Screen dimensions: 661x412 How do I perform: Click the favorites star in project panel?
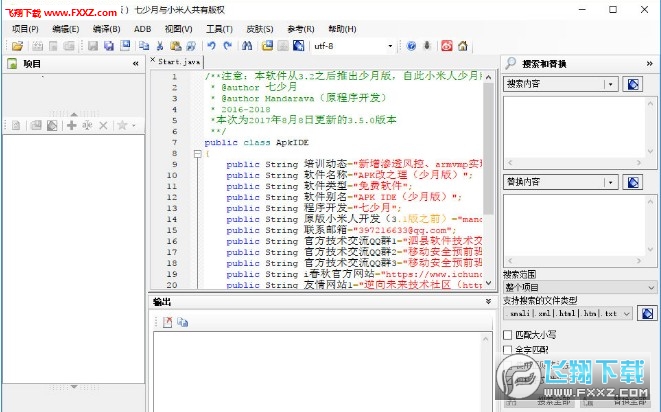pos(121,125)
